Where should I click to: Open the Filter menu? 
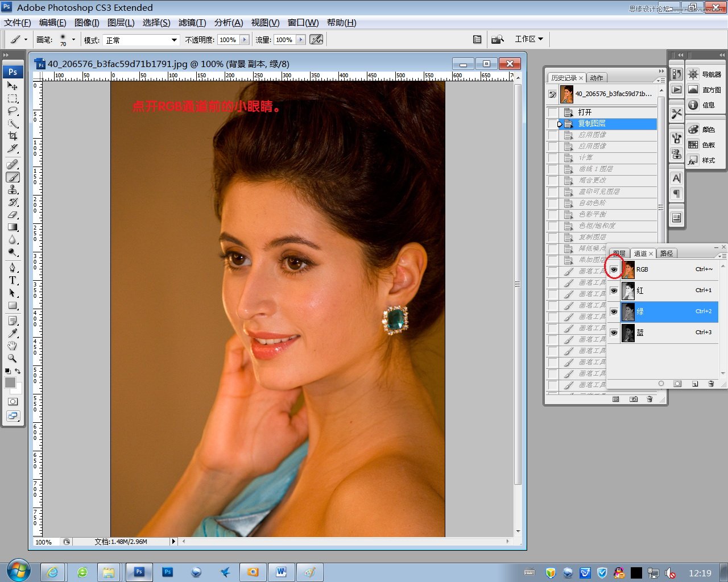[x=192, y=23]
